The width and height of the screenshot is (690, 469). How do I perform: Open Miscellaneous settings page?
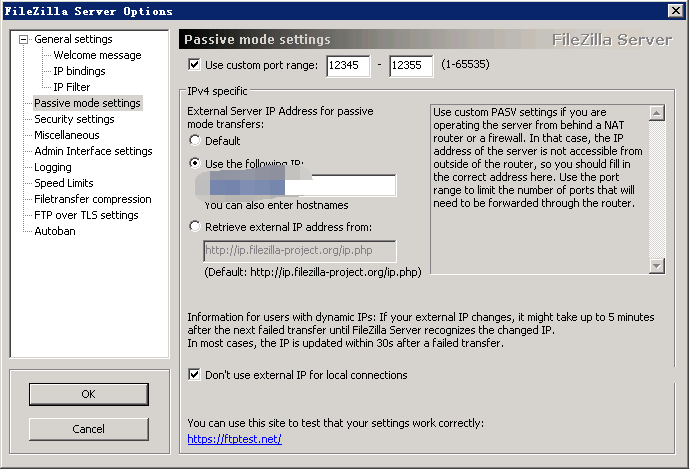pos(67,135)
